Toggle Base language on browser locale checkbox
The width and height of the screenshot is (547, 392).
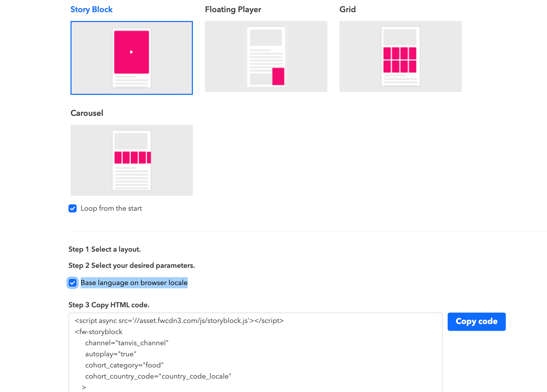coord(73,283)
